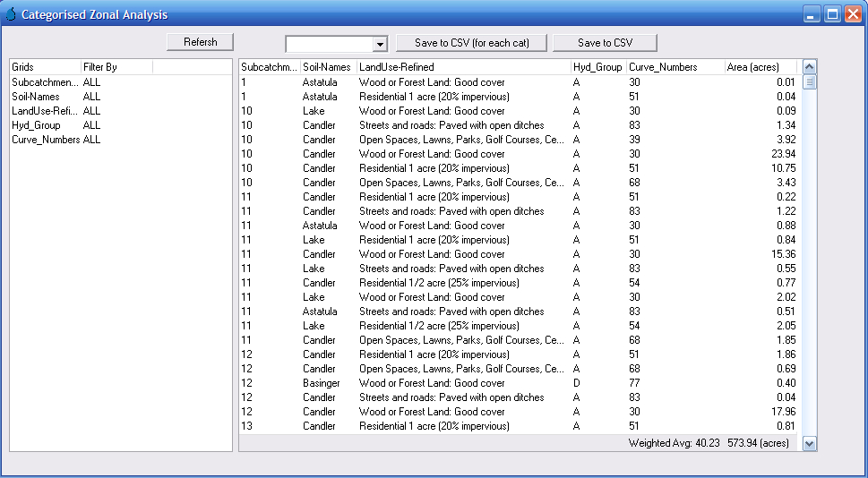Viewport: 868px width, 478px height.
Task: Click the scroll up arrow of results table
Action: click(809, 67)
